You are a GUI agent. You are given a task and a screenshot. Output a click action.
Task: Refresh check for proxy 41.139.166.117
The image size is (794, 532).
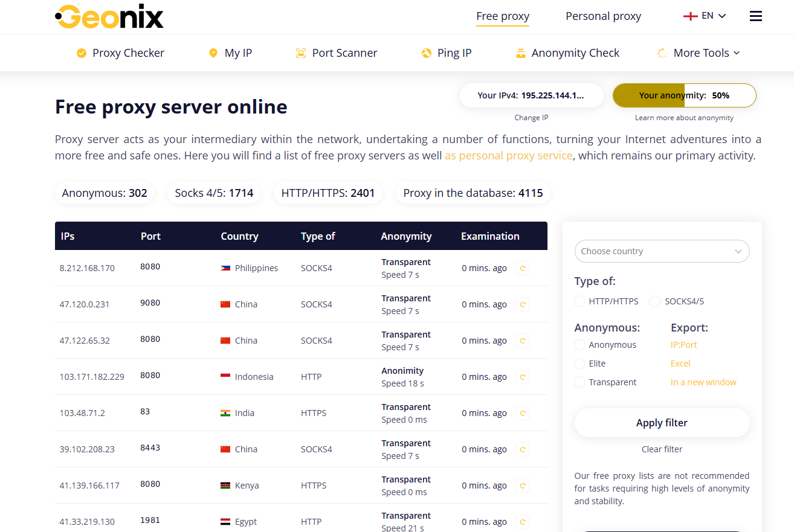pyautogui.click(x=523, y=486)
